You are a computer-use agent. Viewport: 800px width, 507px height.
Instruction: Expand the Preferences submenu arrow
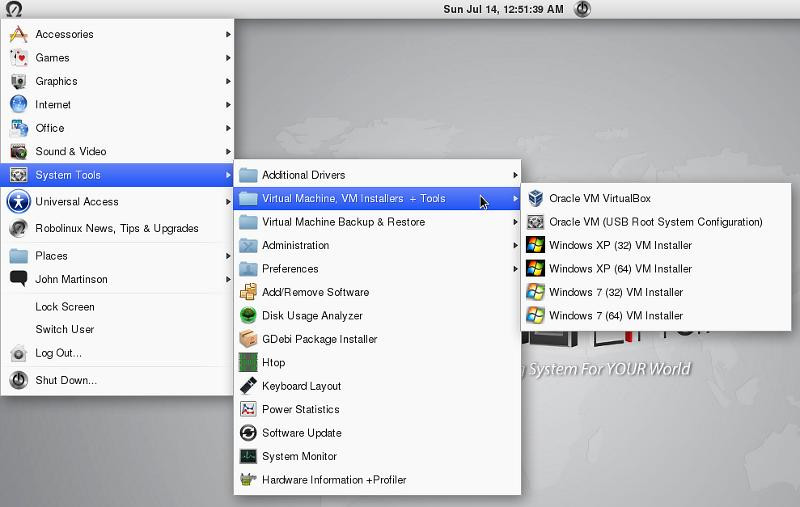point(515,269)
